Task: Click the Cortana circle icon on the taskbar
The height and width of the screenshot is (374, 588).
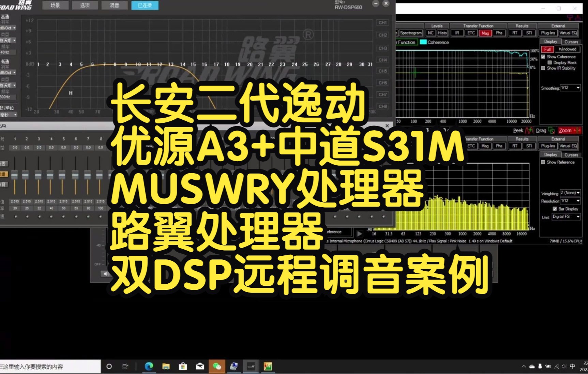Action: [x=109, y=366]
